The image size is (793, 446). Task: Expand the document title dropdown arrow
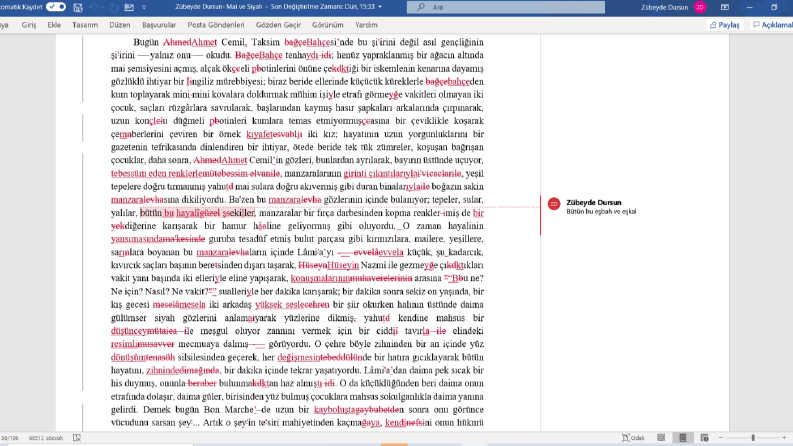pyautogui.click(x=380, y=7)
